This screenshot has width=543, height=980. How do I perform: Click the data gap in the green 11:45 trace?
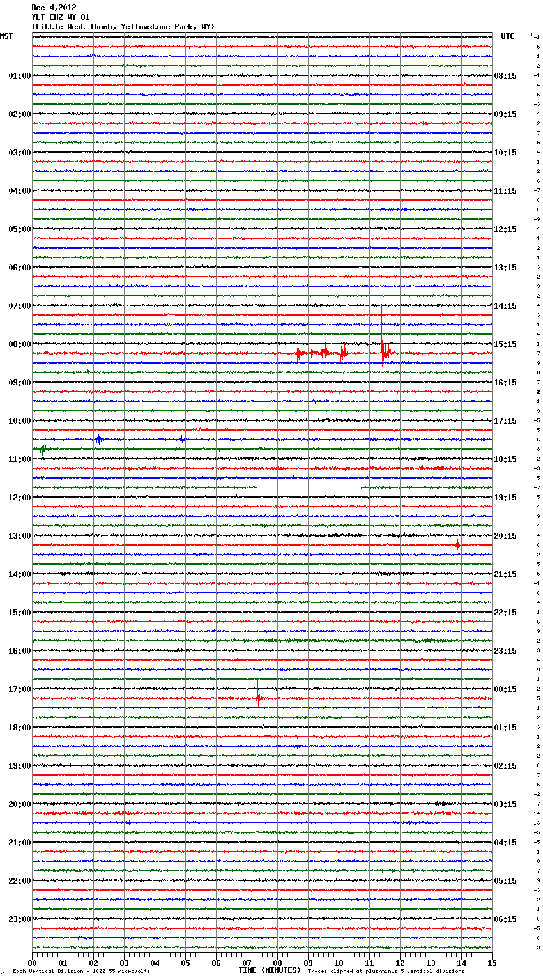[309, 487]
